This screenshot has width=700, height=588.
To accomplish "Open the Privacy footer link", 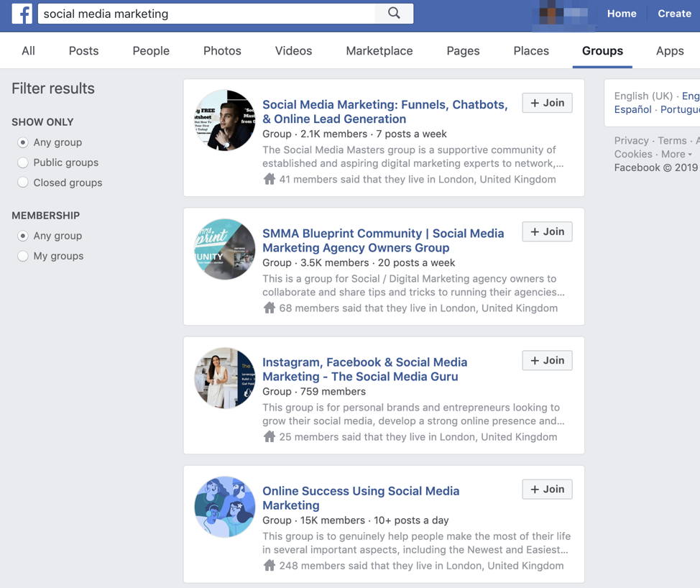I will [631, 141].
